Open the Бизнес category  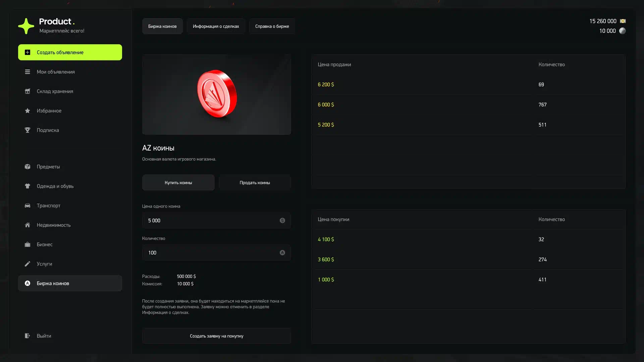[70, 244]
